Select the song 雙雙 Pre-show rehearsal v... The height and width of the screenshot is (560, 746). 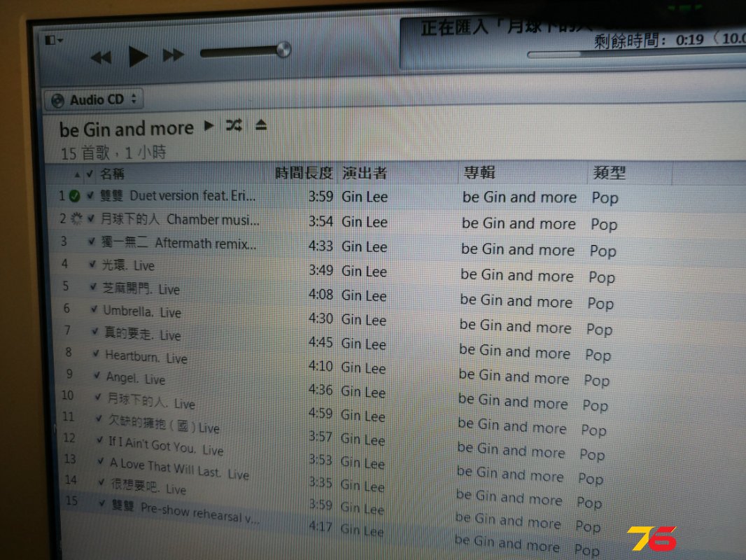pos(185,512)
